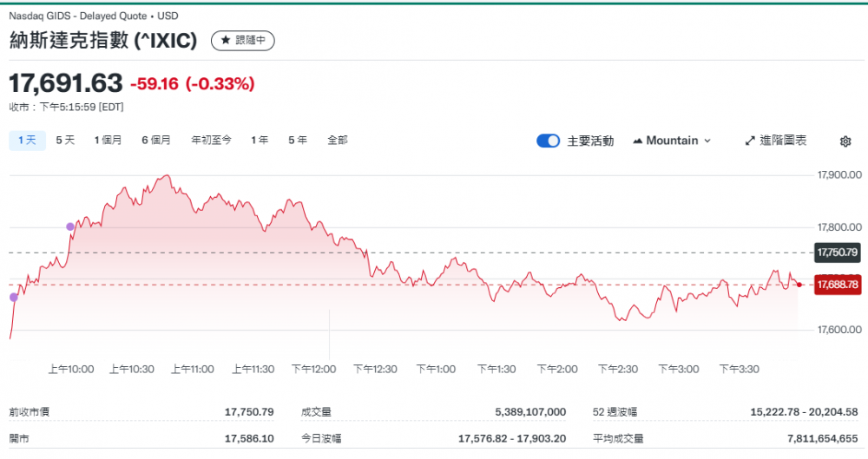868x459 pixels.
Task: Click the 納斯達克指數 (^IXIC) title
Action: pyautogui.click(x=104, y=41)
